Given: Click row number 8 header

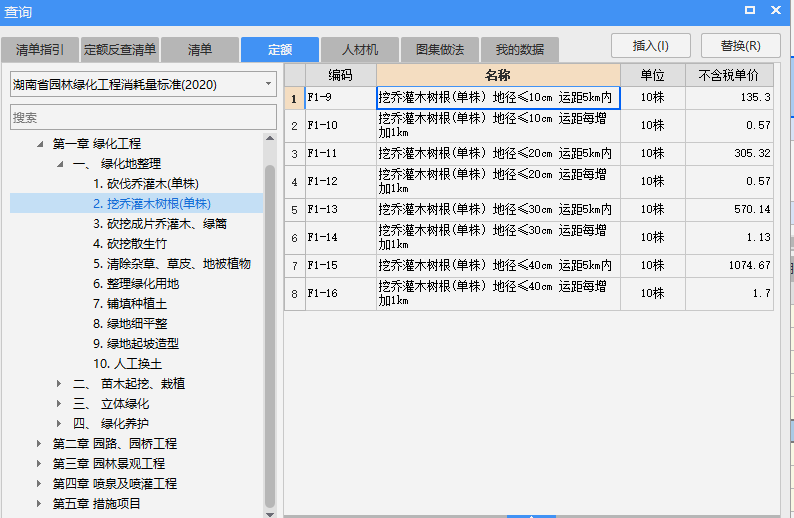Looking at the screenshot, I should (295, 294).
